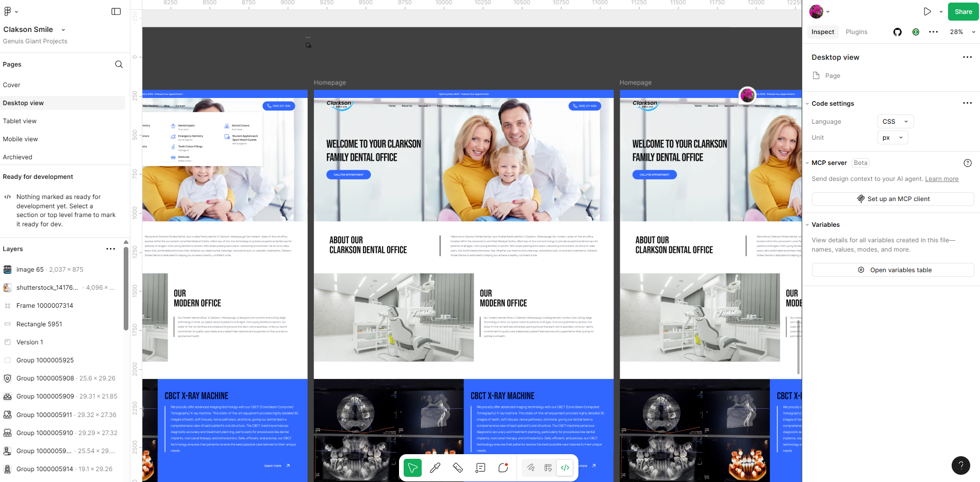Viewport: 980px width, 482px height.
Task: Click the search pages magnifier icon
Action: click(x=119, y=64)
